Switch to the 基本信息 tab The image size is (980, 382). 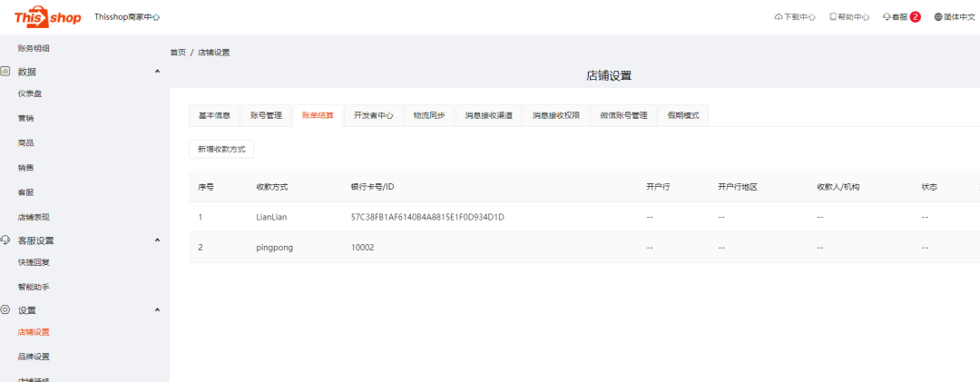click(214, 115)
